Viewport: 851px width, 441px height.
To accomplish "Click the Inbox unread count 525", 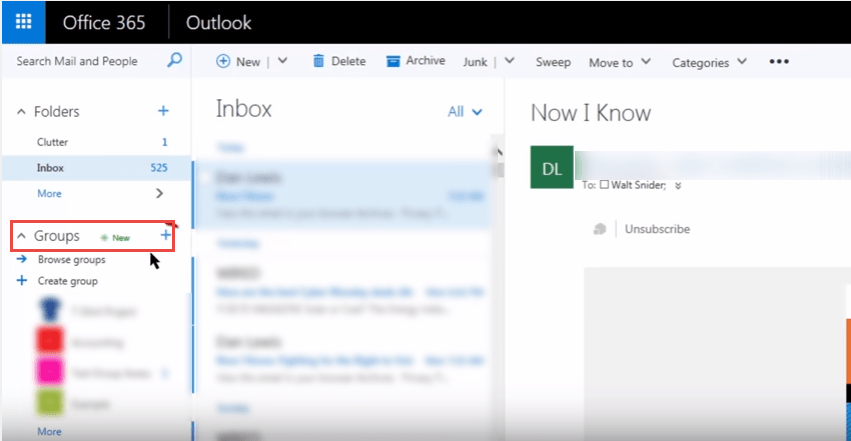I will pyautogui.click(x=159, y=168).
